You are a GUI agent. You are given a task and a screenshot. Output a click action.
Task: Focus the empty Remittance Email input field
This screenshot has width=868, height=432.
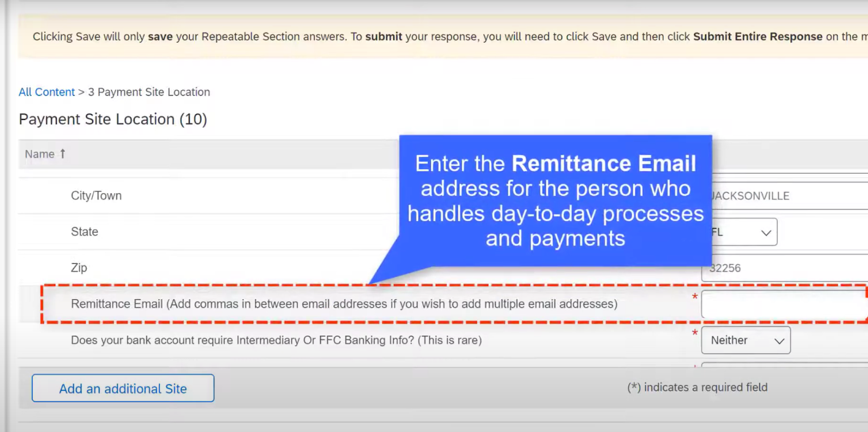[x=784, y=304]
